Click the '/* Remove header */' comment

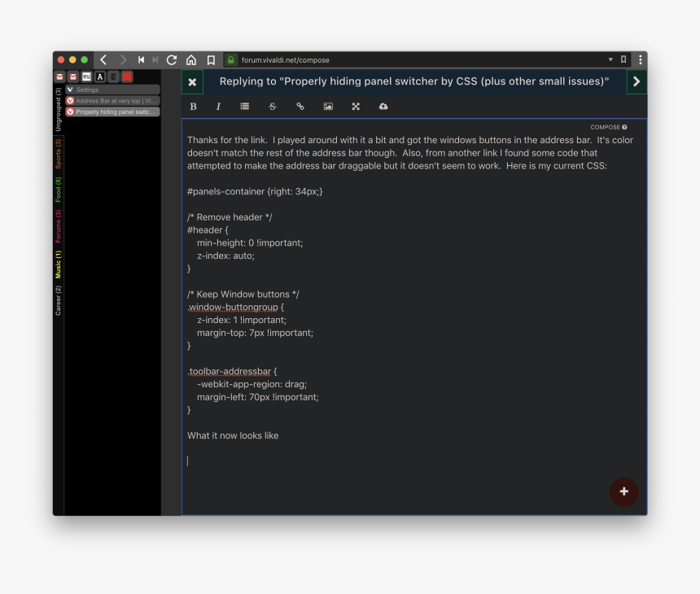(x=230, y=217)
